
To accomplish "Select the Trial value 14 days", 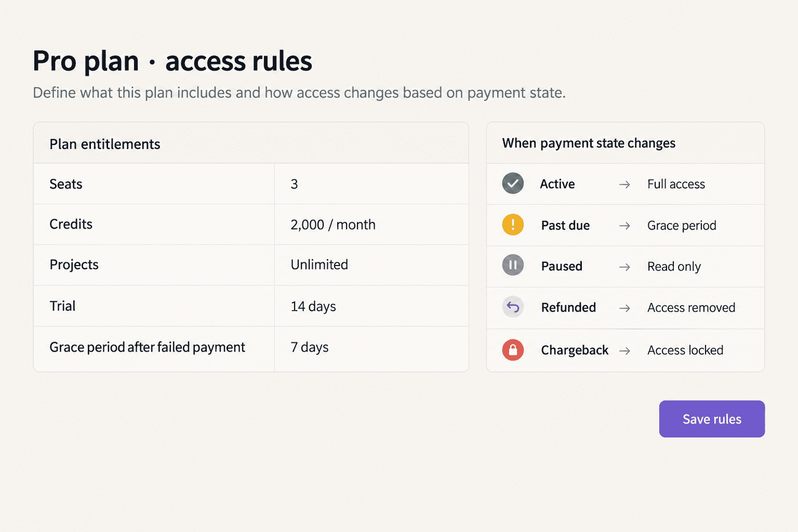I will coord(313,306).
